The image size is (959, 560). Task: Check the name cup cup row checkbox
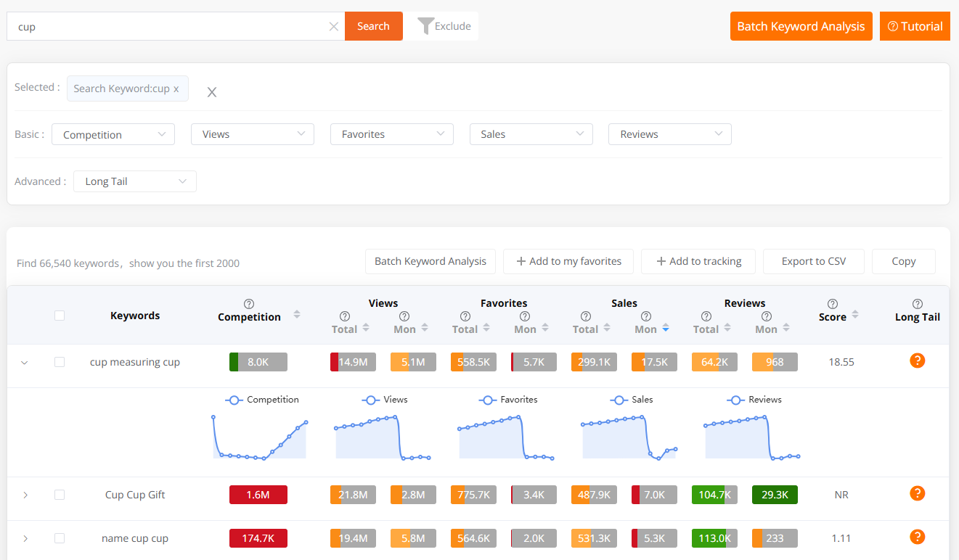60,538
